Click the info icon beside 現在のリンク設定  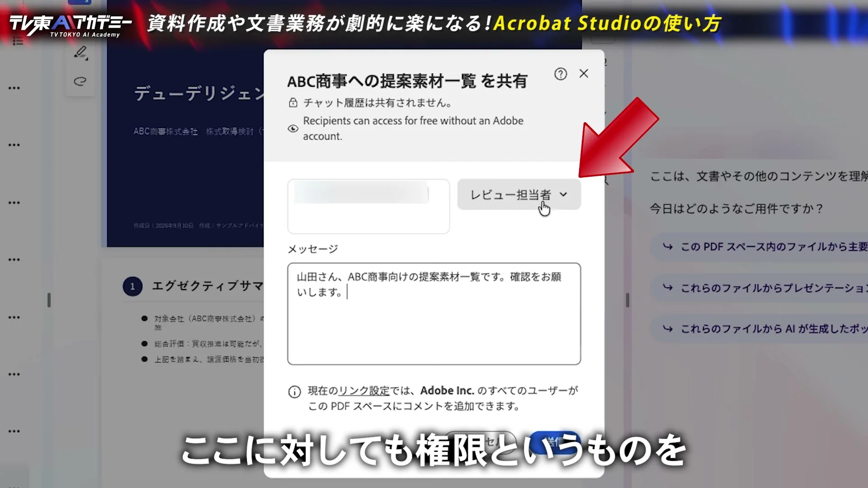pos(294,392)
